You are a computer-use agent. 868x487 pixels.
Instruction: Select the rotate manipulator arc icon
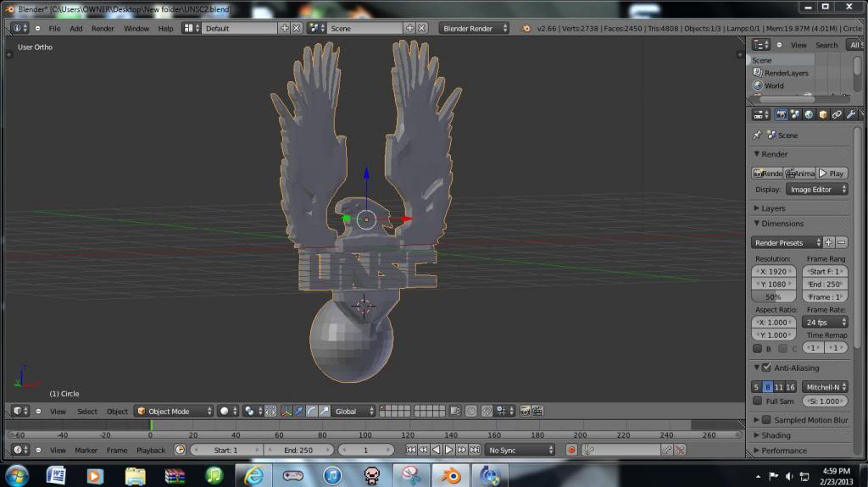[x=312, y=411]
